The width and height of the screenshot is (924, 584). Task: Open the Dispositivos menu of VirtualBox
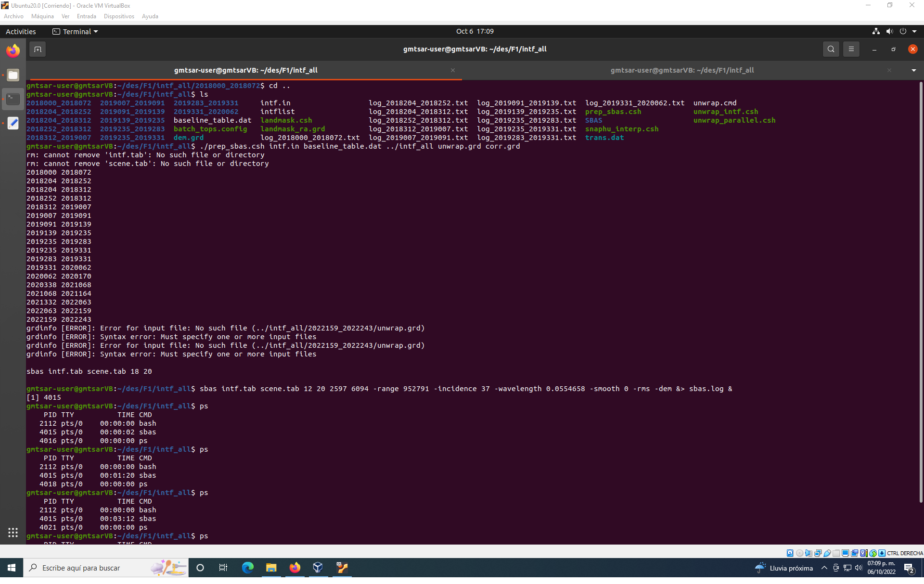[x=119, y=16]
